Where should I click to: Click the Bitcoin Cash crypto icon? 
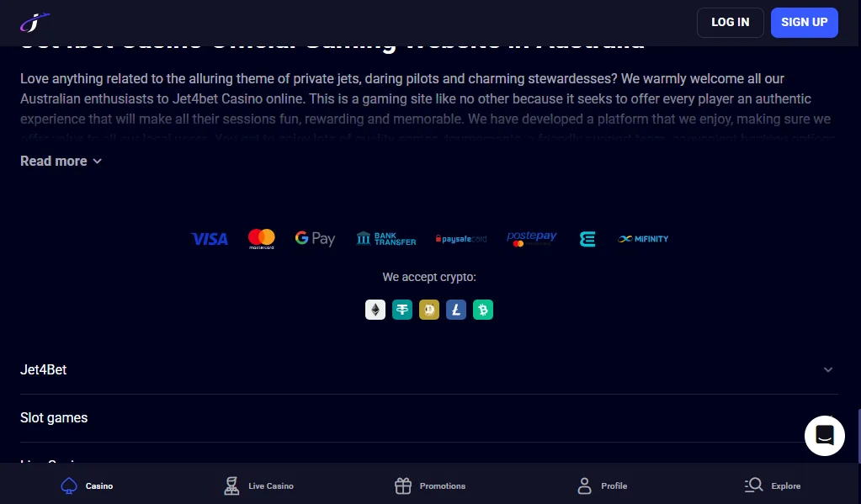click(x=482, y=310)
